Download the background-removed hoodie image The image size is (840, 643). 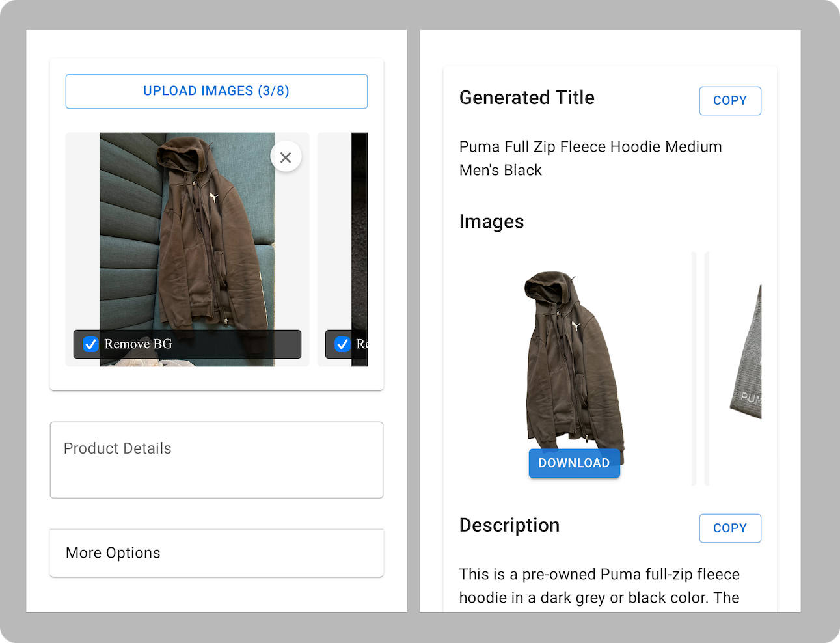[574, 463]
